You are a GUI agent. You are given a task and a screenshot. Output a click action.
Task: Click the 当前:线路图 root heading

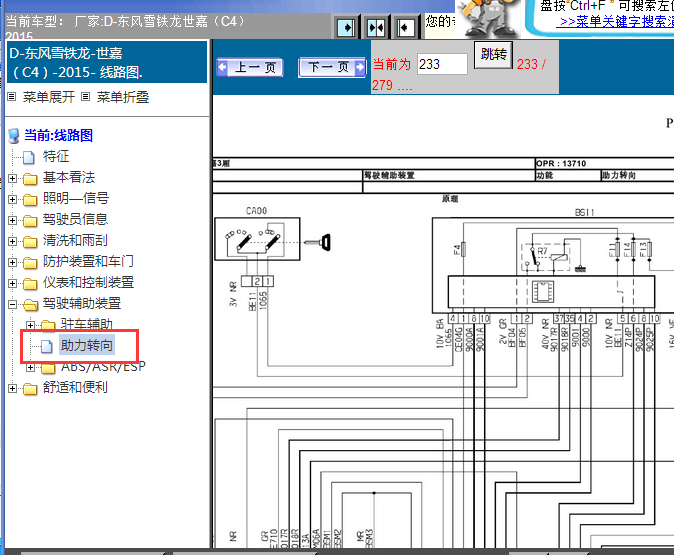[58, 135]
